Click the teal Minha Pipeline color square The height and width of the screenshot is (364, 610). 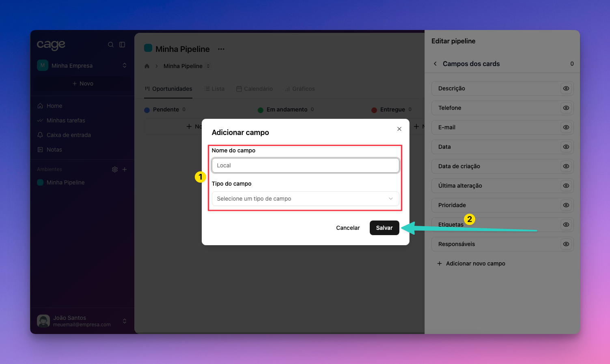(148, 48)
